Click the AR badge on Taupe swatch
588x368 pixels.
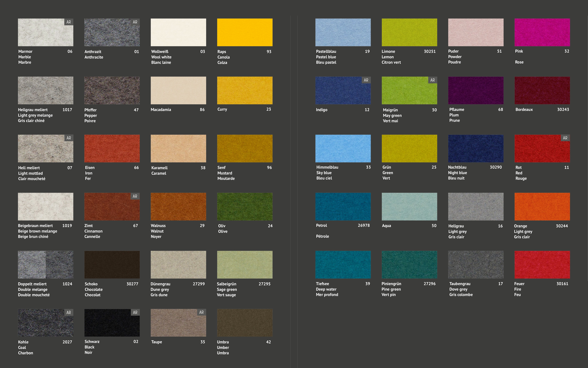click(201, 313)
